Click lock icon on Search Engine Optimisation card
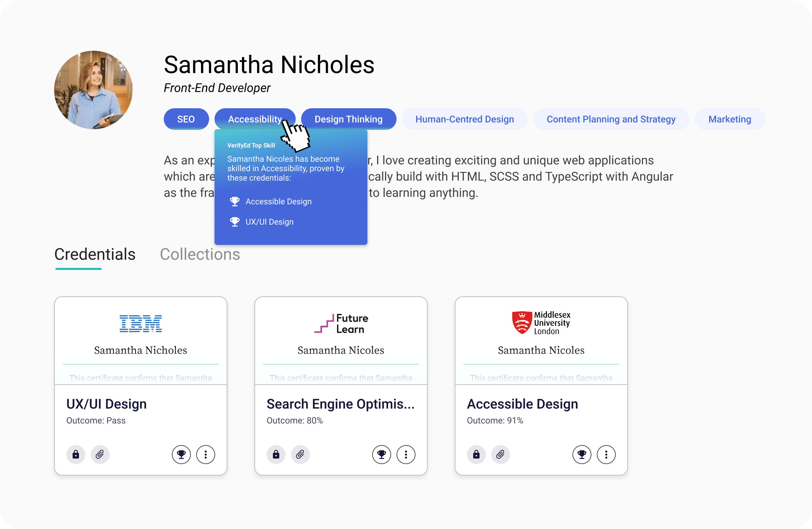 [276, 454]
